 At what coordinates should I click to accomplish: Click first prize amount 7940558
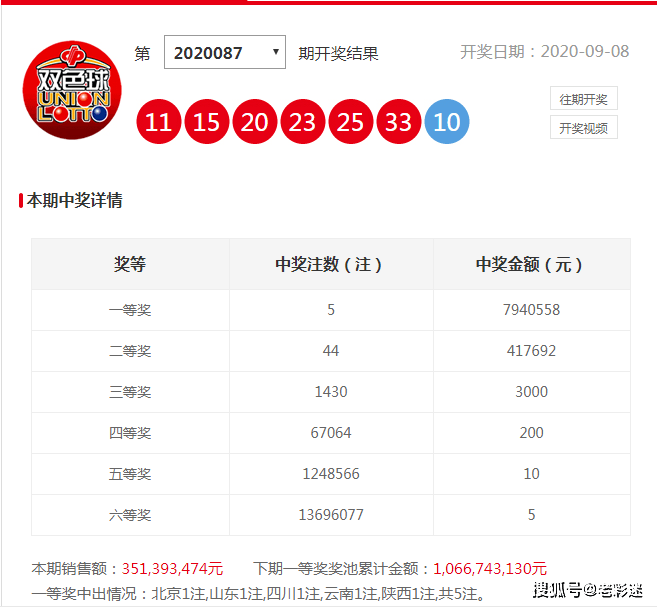pos(531,310)
